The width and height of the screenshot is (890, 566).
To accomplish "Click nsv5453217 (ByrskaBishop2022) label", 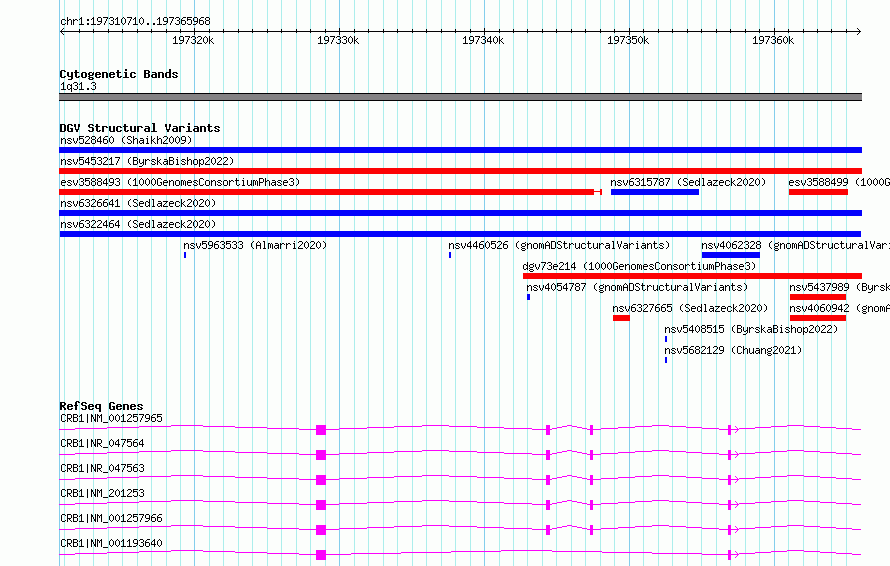I will [x=147, y=161].
